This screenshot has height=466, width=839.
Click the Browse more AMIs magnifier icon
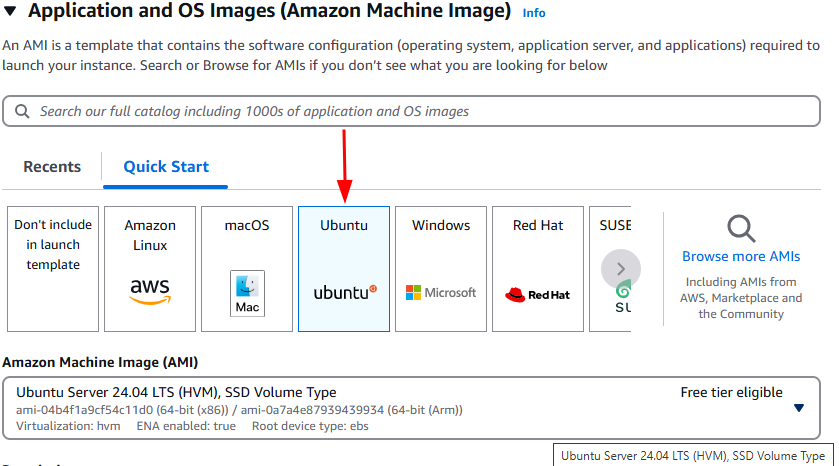(x=741, y=229)
